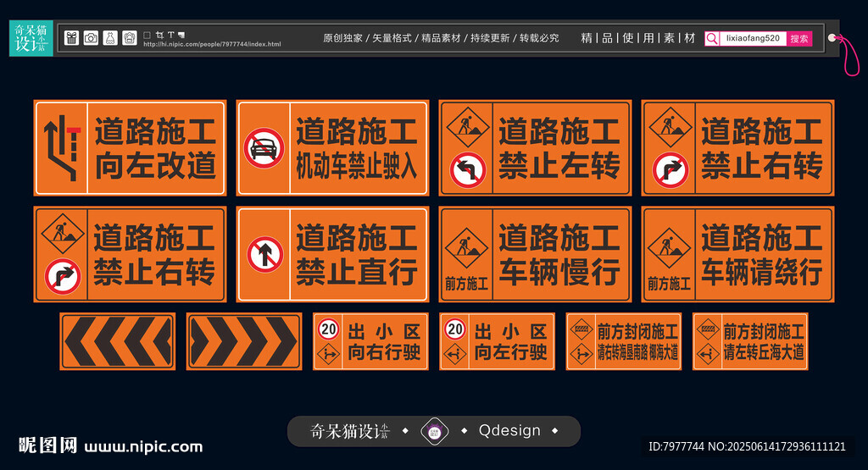Click the no left turn prohibition icon
868x470 pixels.
(x=467, y=169)
